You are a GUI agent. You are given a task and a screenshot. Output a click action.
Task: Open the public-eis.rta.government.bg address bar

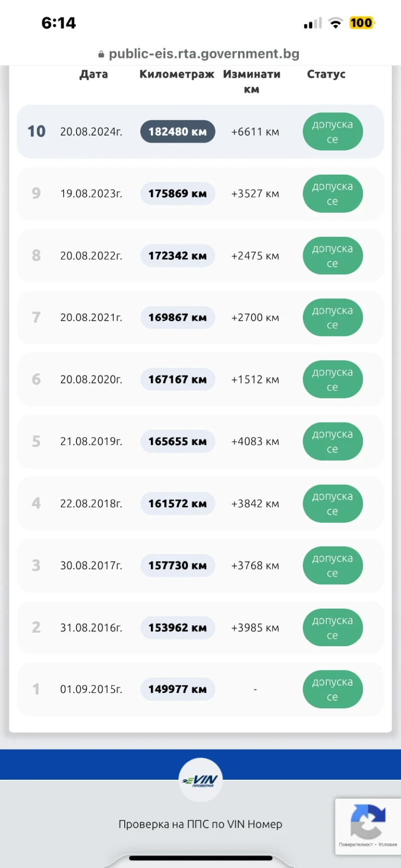(x=200, y=54)
